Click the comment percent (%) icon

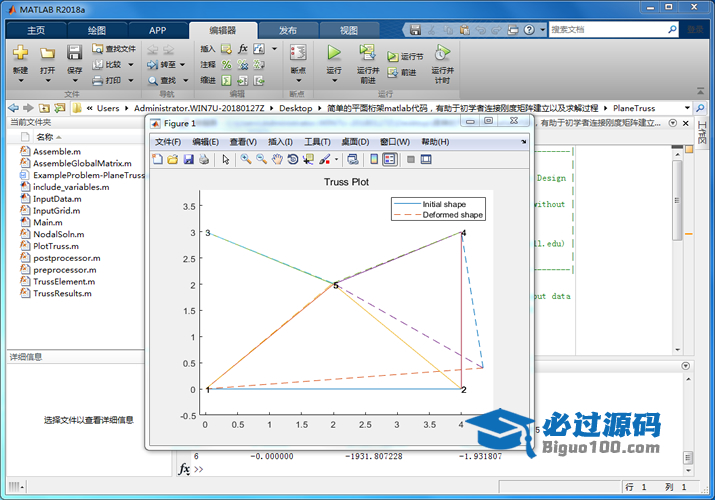tap(226, 65)
